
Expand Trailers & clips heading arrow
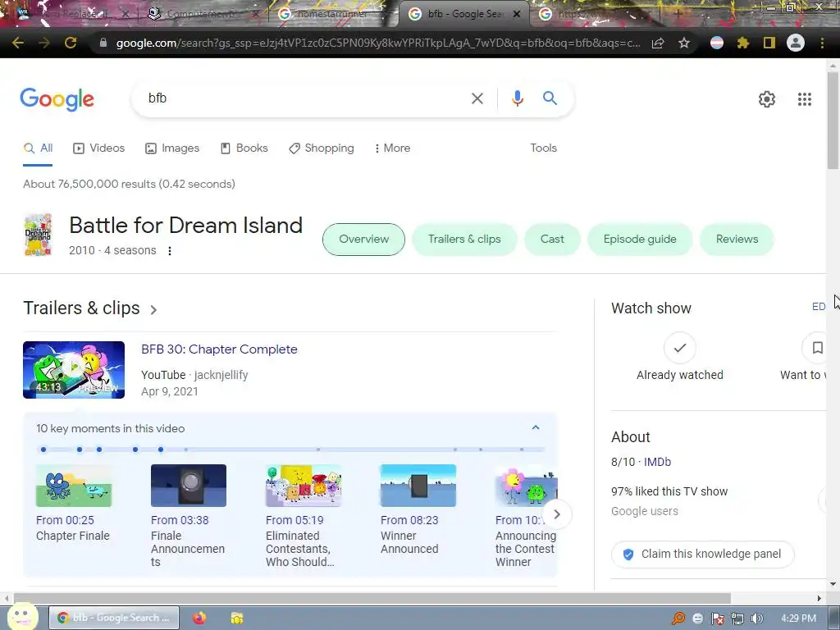153,309
